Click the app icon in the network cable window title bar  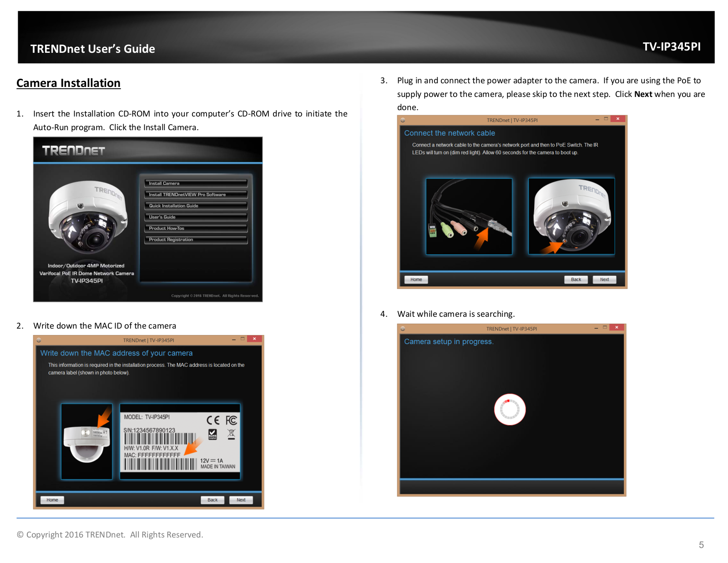(403, 120)
